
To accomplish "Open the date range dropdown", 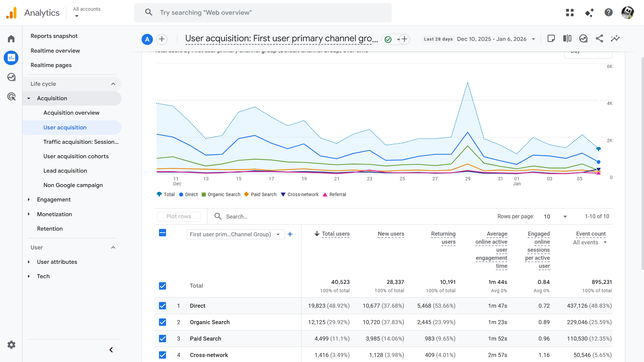I will (x=533, y=39).
